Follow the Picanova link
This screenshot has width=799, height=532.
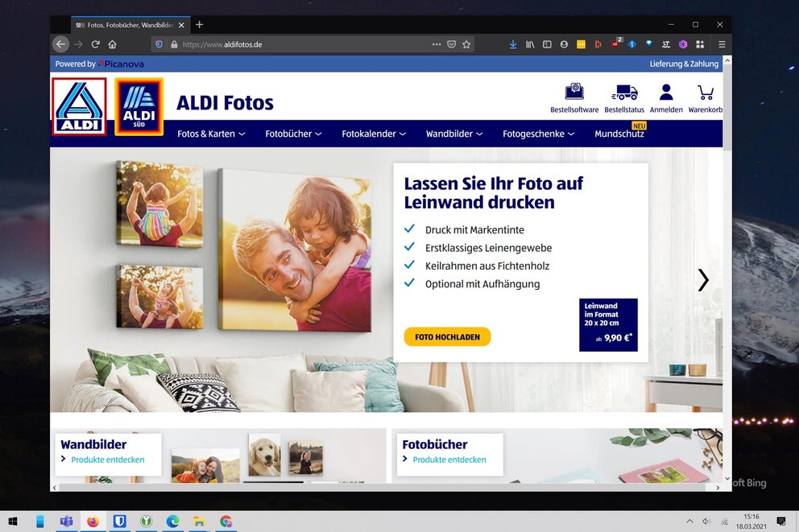coord(122,64)
